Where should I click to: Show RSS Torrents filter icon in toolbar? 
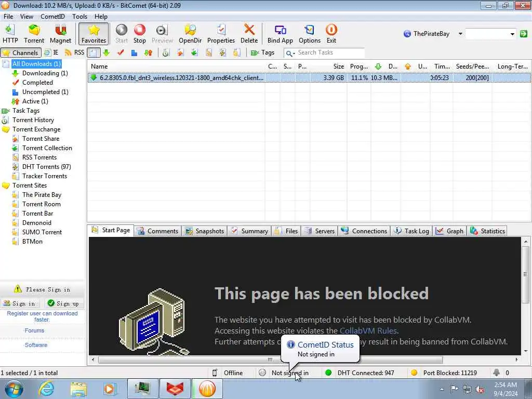point(208,52)
